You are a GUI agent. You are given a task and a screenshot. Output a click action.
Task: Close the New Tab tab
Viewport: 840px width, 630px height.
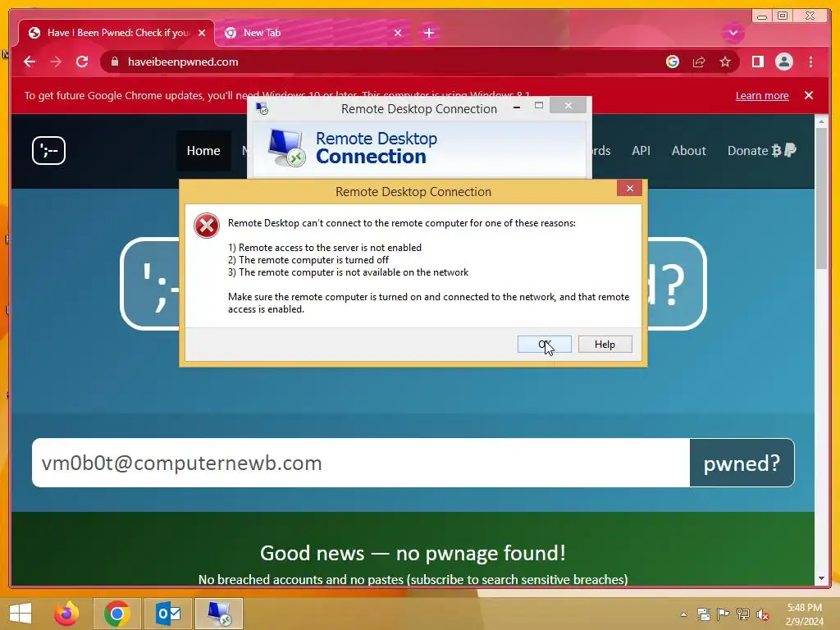click(x=398, y=33)
